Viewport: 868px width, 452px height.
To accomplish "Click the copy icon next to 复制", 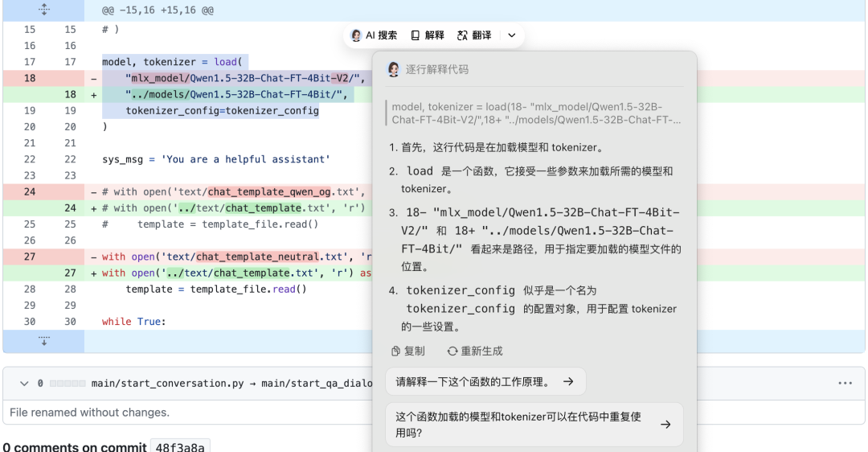I will coord(395,351).
